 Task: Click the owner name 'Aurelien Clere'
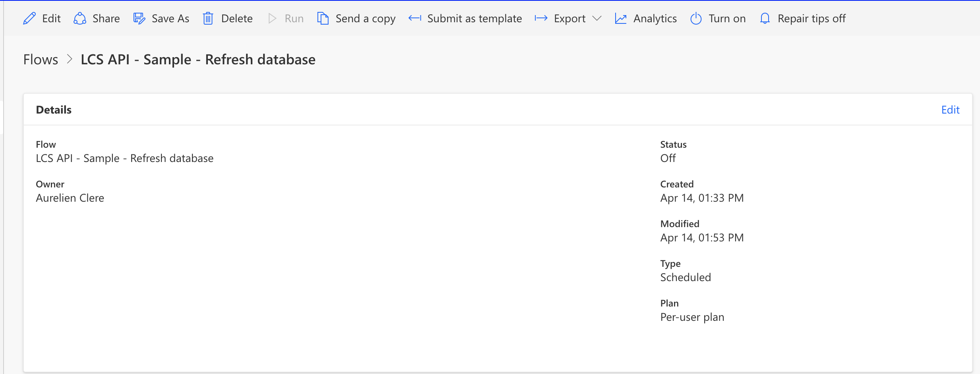tap(70, 198)
